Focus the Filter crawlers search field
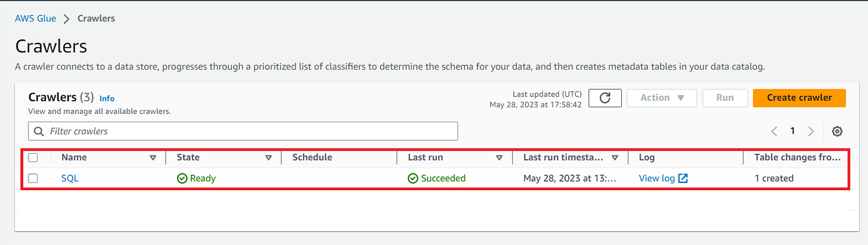Image resolution: width=868 pixels, height=245 pixels. (243, 131)
